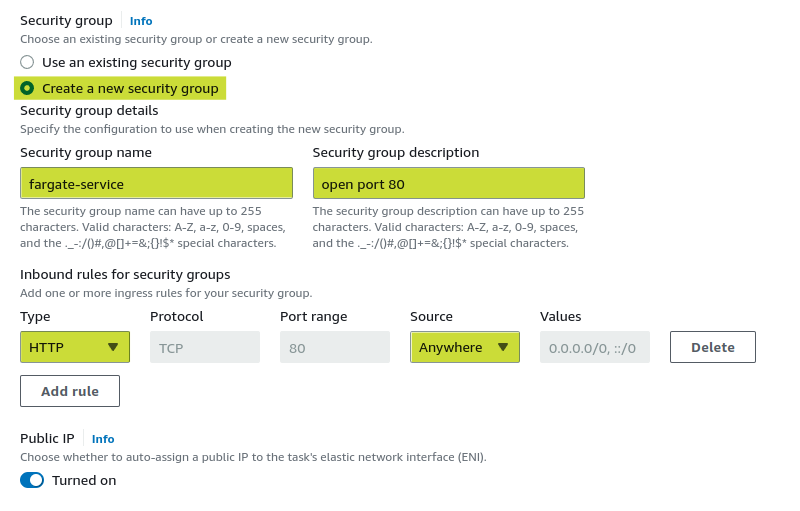
Task: Click the Port range 80 field
Action: click(x=334, y=347)
